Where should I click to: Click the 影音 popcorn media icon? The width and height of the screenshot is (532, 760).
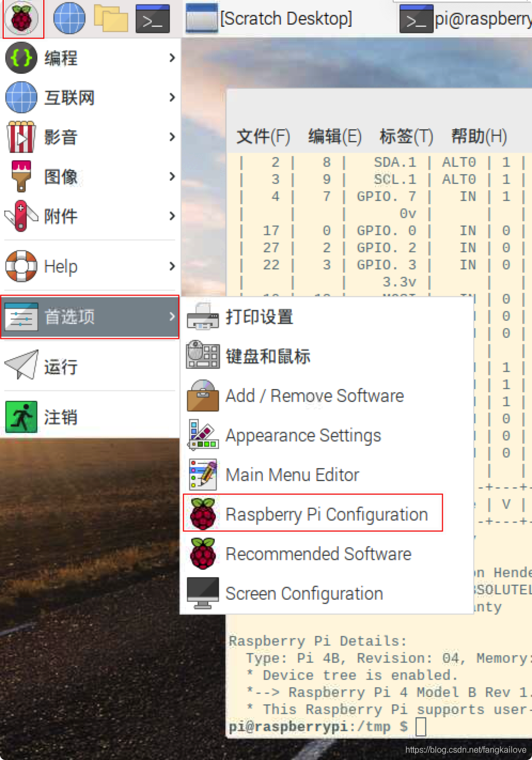tap(21, 137)
